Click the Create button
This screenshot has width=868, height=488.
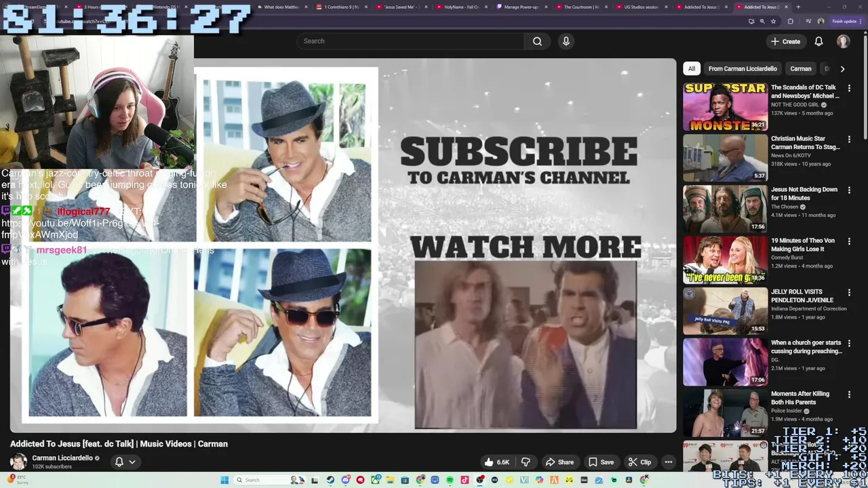coord(786,41)
